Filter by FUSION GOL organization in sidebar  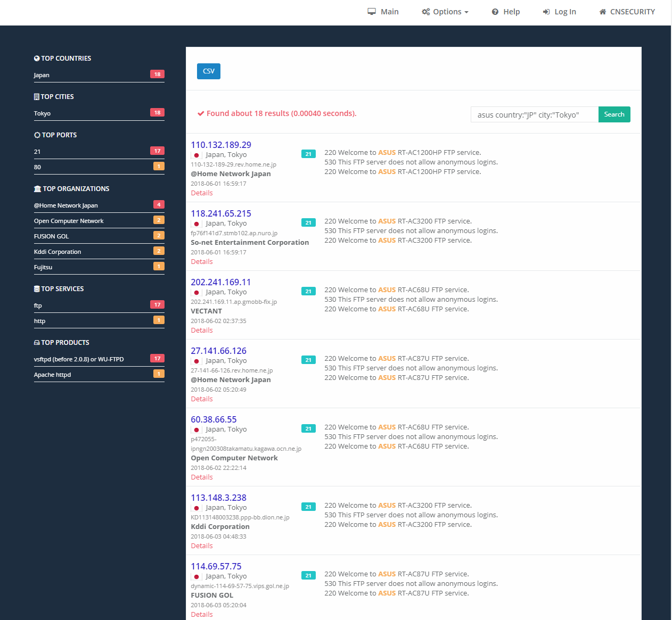click(x=99, y=236)
